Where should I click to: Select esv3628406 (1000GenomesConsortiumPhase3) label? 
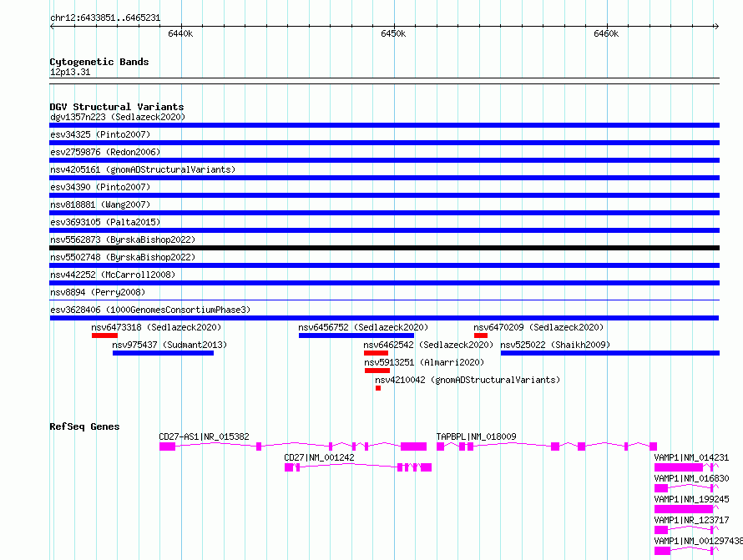(x=150, y=310)
